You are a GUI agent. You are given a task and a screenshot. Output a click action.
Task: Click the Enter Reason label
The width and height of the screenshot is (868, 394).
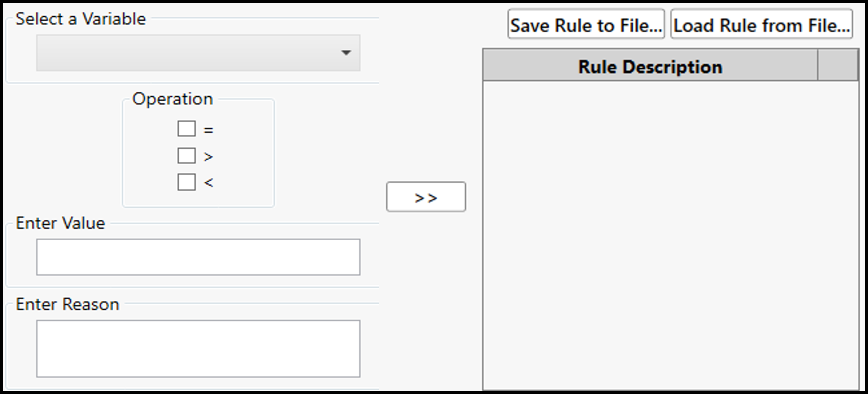[x=68, y=304]
